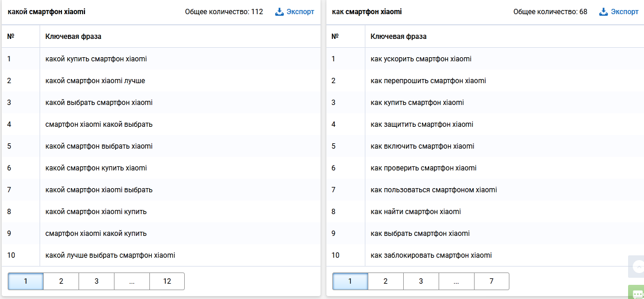Click the № column header in the left table

pos(11,37)
